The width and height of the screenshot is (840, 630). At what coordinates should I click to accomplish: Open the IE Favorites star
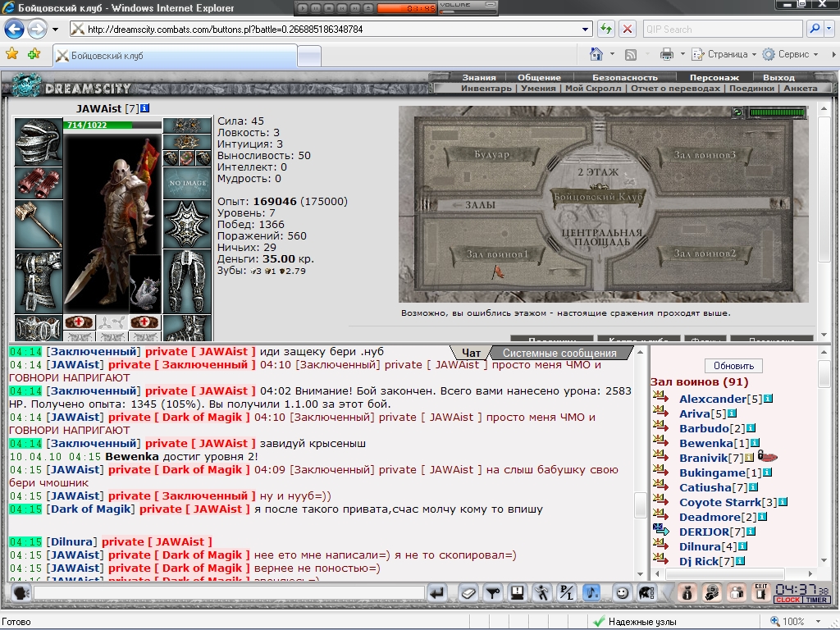pos(11,54)
